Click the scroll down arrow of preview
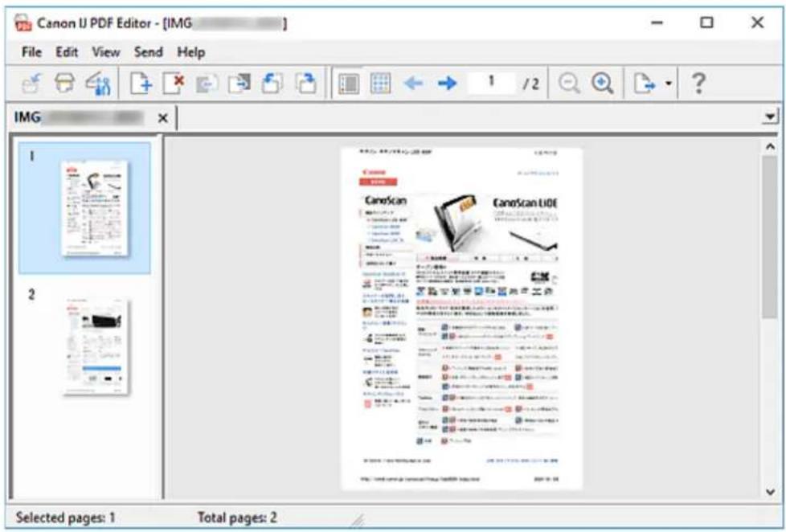The width and height of the screenshot is (786, 532). point(771,492)
